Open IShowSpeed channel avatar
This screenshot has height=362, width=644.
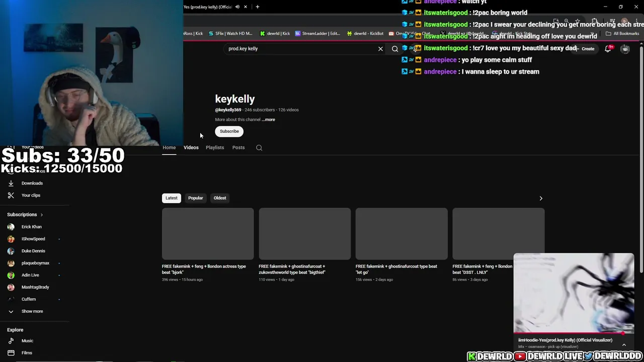tap(11, 239)
